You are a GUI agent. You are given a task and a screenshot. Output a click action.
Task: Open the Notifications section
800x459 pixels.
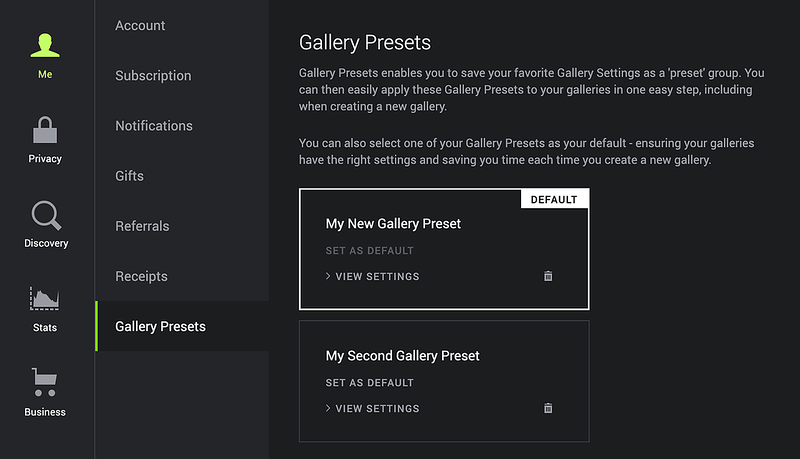tap(154, 125)
